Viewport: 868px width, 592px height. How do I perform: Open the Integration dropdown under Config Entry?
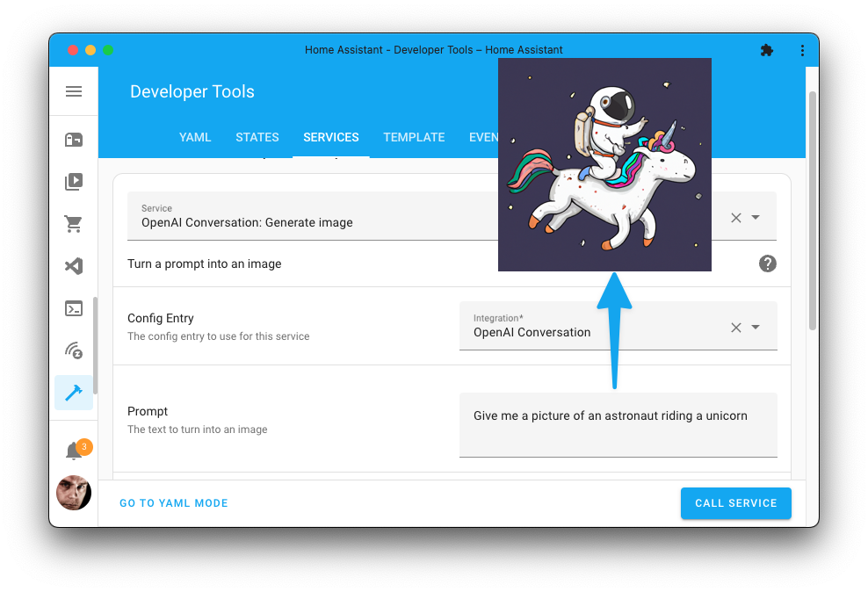tap(756, 326)
